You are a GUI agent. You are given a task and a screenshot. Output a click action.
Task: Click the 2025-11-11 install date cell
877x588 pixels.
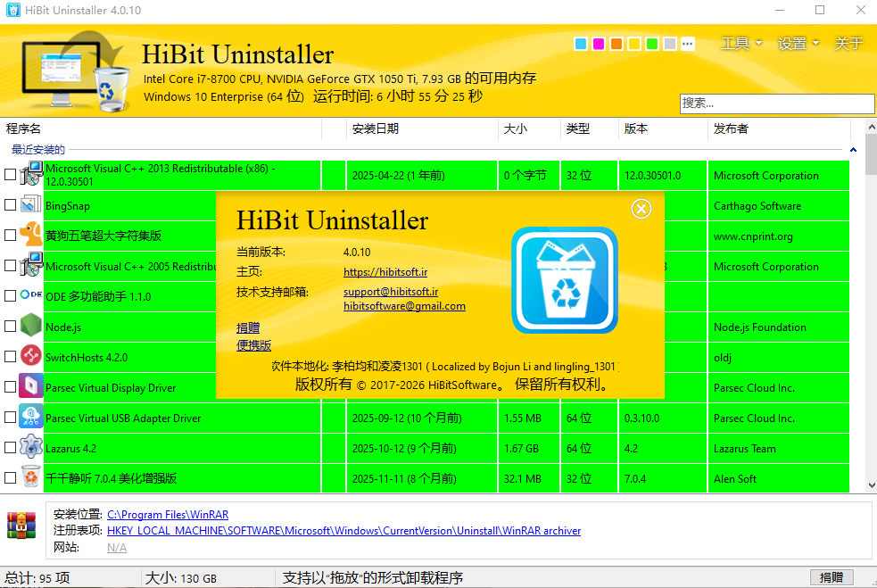coord(422,479)
